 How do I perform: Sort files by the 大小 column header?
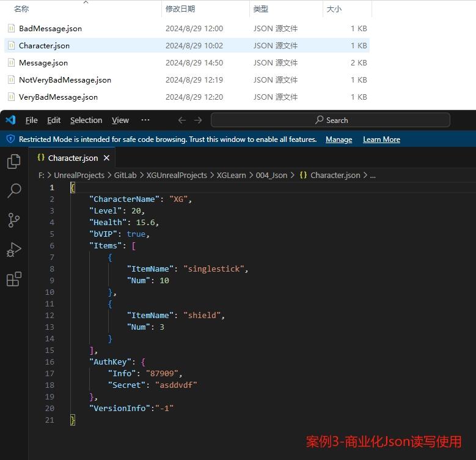[334, 9]
